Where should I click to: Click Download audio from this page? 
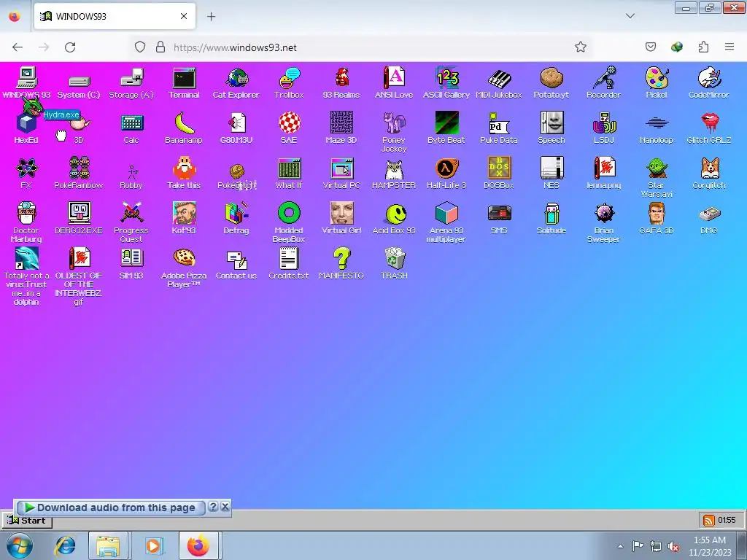(110, 507)
